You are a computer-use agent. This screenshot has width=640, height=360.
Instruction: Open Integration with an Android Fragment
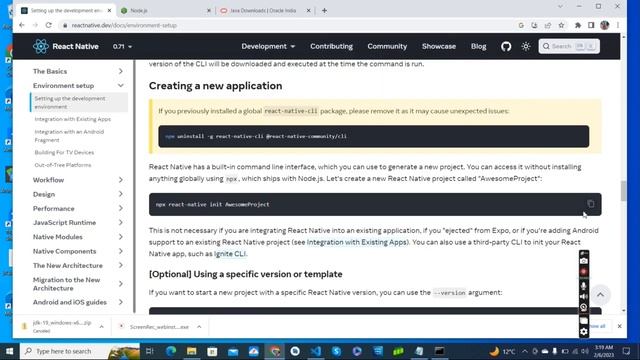pos(69,136)
